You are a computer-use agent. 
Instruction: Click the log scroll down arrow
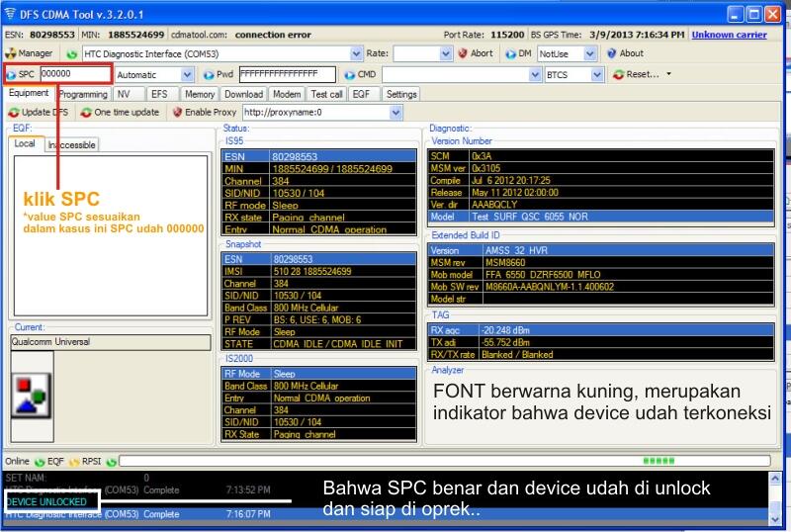pos(775,519)
